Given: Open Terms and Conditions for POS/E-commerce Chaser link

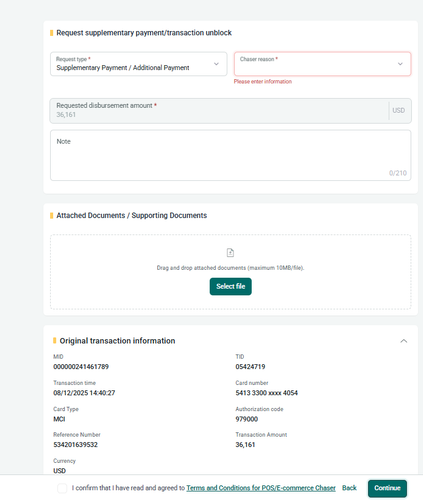Looking at the screenshot, I should click(261, 488).
